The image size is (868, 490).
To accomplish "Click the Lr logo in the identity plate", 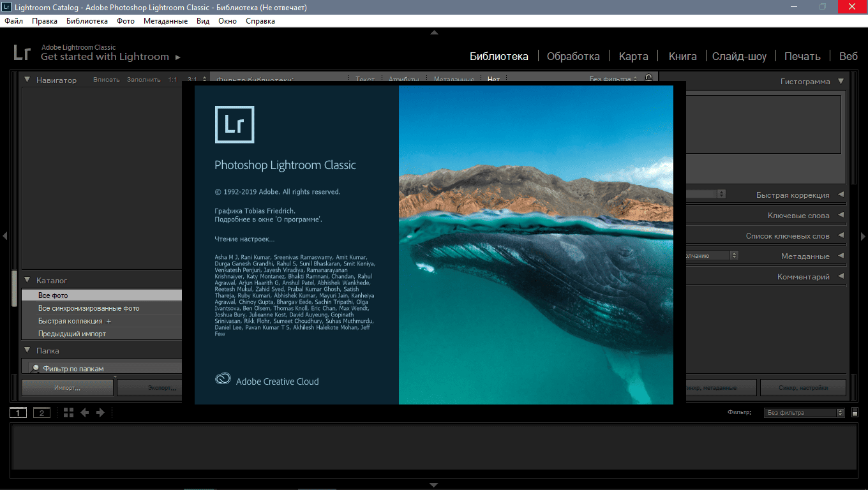I will click(x=22, y=52).
